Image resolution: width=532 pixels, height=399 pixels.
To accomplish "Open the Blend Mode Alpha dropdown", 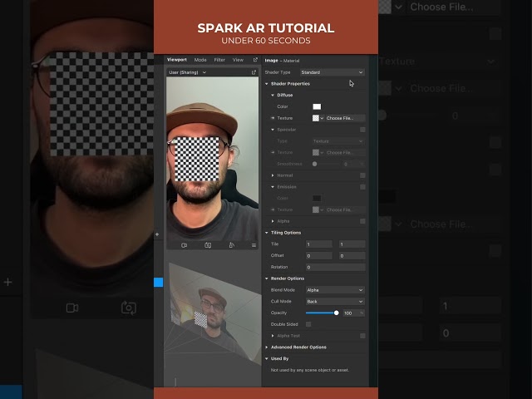I will (x=335, y=290).
